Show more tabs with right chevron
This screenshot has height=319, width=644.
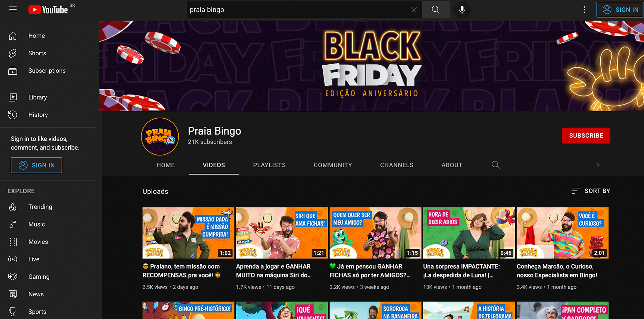(x=598, y=165)
